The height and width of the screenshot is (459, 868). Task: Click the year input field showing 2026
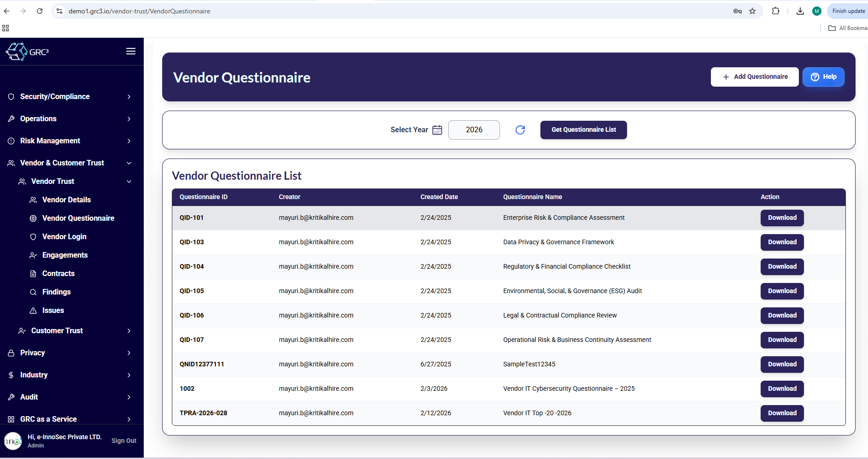(x=474, y=130)
